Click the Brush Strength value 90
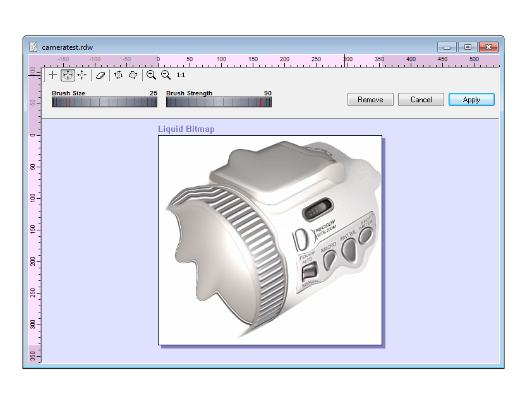 pos(268,93)
